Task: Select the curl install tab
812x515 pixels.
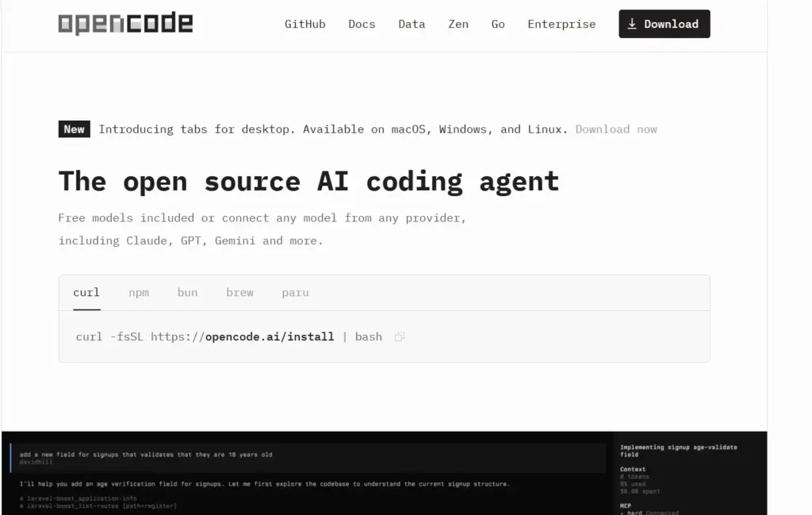Action: 86,293
